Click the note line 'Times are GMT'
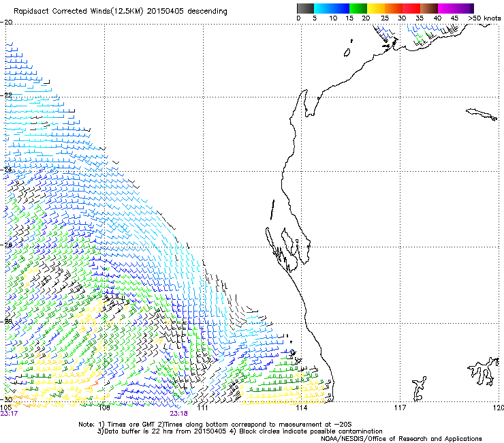This screenshot has height=443, width=504. click(x=133, y=425)
